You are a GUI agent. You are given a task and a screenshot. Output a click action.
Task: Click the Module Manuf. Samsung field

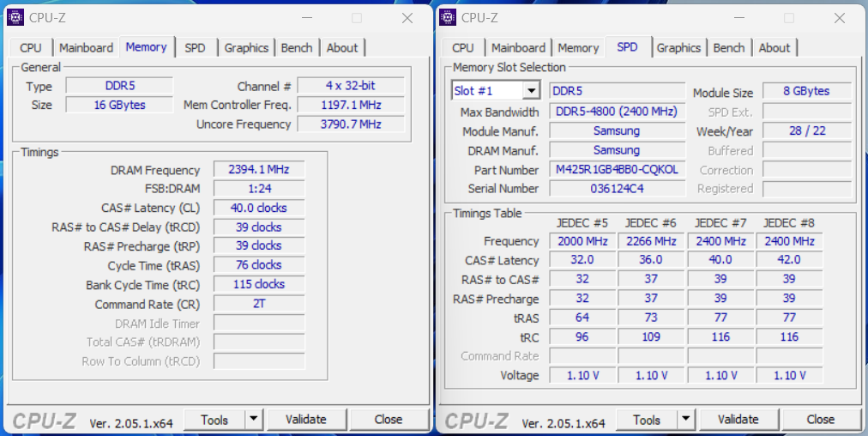click(618, 130)
